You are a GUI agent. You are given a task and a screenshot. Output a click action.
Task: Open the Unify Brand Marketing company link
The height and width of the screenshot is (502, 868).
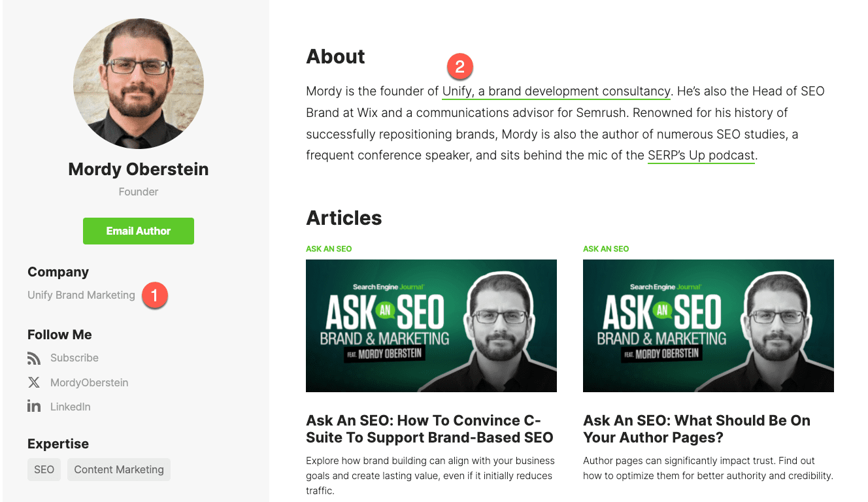(81, 295)
